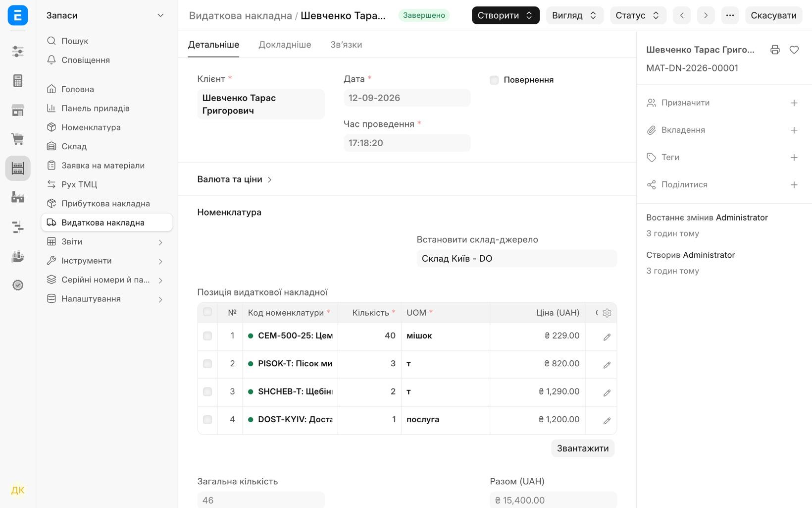Screen dimensions: 812x508
Task: Click pencil icon for DOST-KYIV row
Action: click(x=607, y=421)
